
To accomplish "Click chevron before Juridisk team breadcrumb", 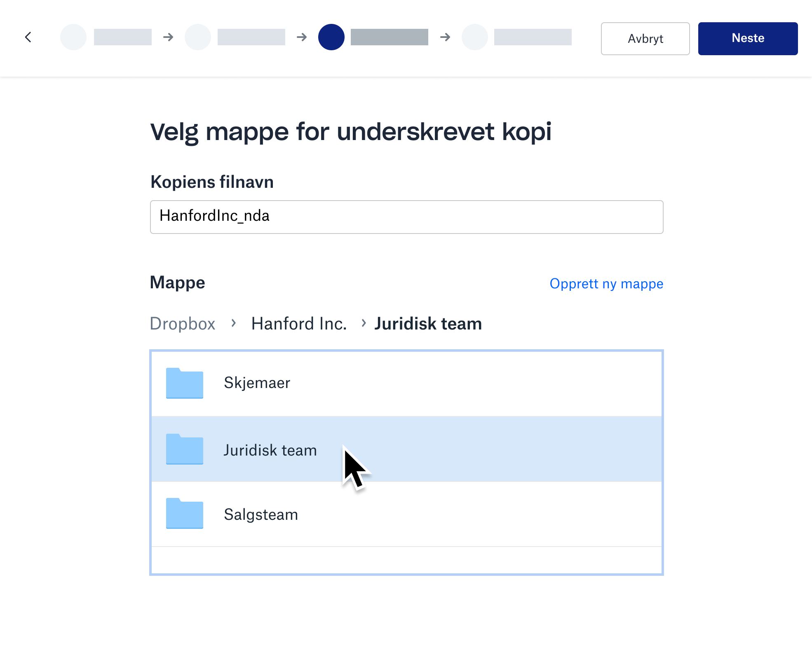I will pos(364,323).
